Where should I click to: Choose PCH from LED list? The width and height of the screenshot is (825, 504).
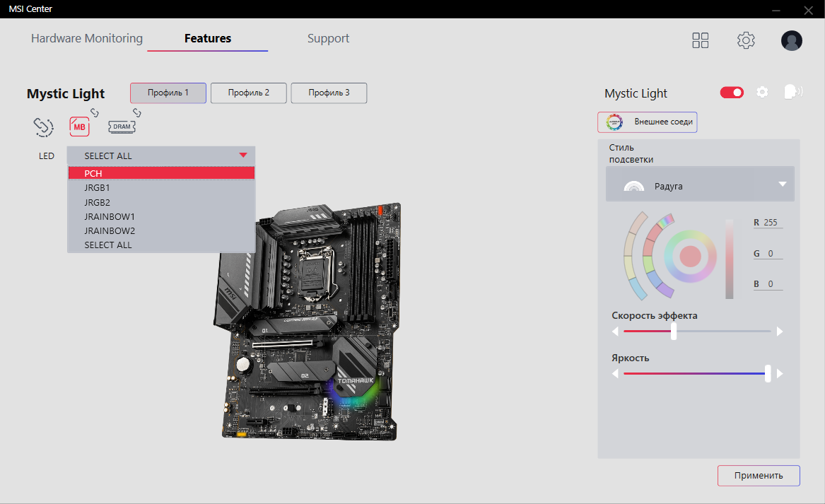(161, 173)
